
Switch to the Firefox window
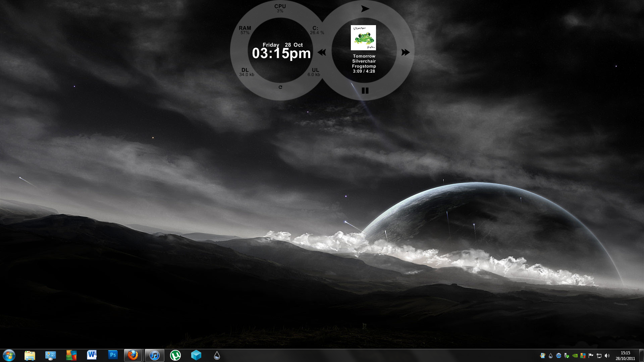(133, 355)
